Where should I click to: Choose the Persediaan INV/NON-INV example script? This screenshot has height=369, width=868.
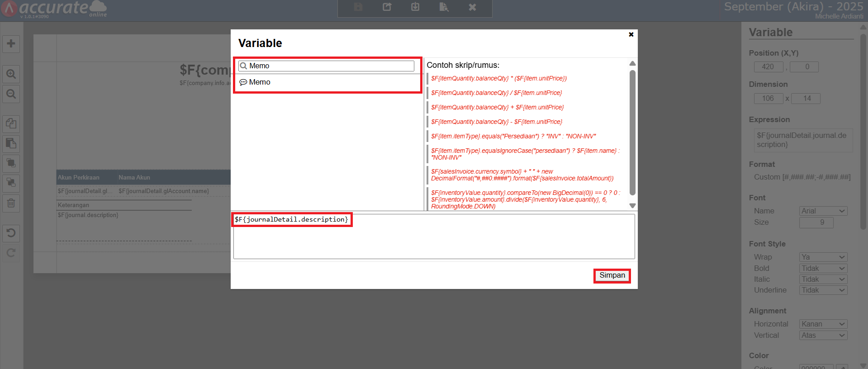tap(513, 137)
